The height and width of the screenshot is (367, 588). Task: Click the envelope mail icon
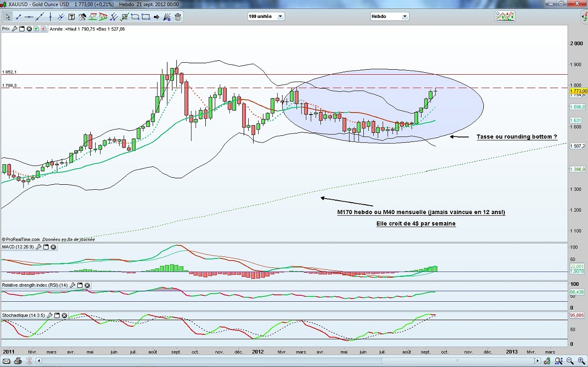point(7,361)
